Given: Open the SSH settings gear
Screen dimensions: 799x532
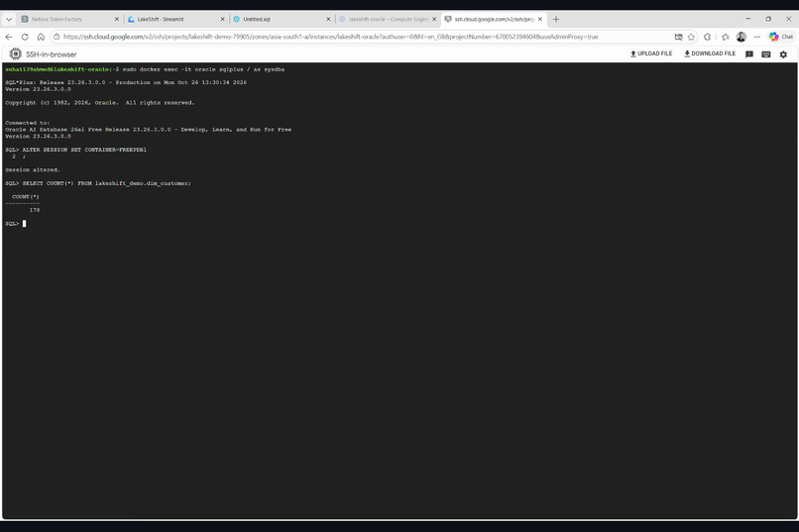Looking at the screenshot, I should [783, 53].
